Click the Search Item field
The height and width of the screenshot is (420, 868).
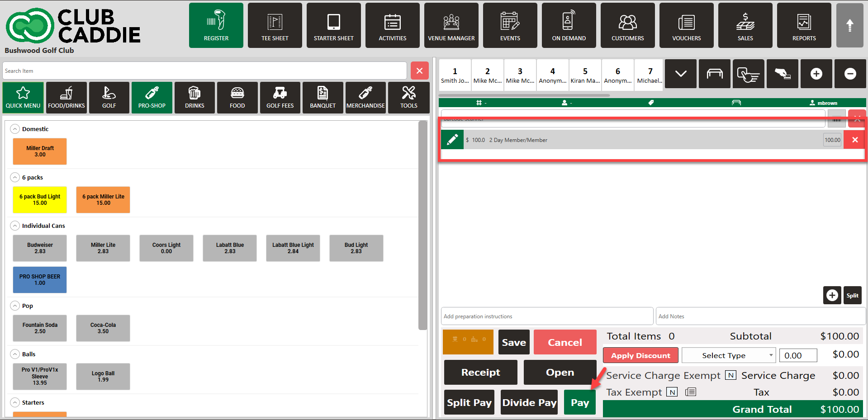point(204,71)
